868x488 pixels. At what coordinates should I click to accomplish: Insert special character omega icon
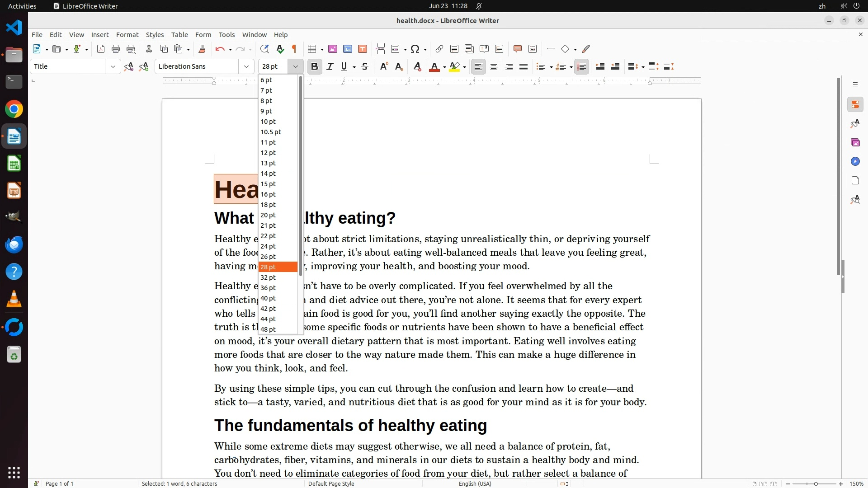tap(415, 49)
